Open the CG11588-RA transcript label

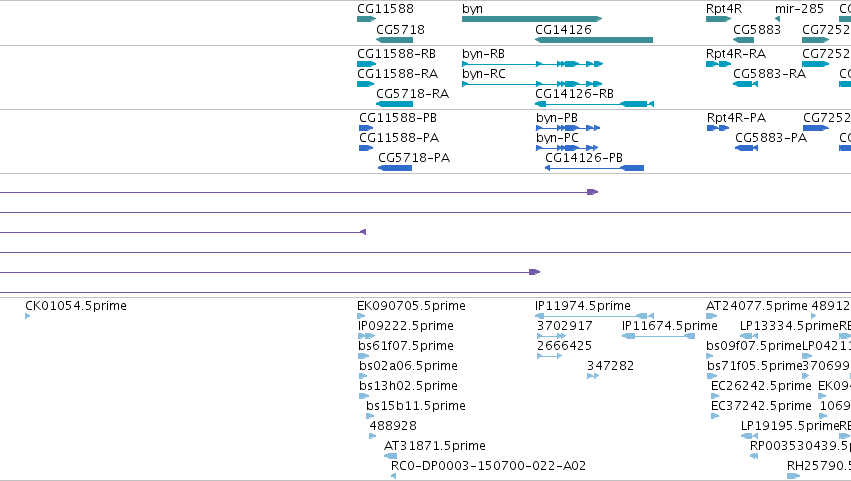[397, 73]
